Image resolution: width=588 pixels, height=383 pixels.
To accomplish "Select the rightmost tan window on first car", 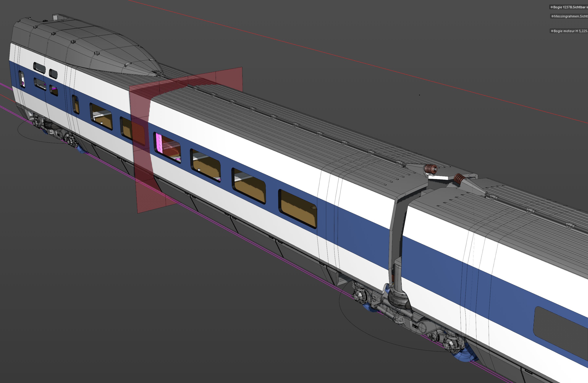I will point(298,209).
